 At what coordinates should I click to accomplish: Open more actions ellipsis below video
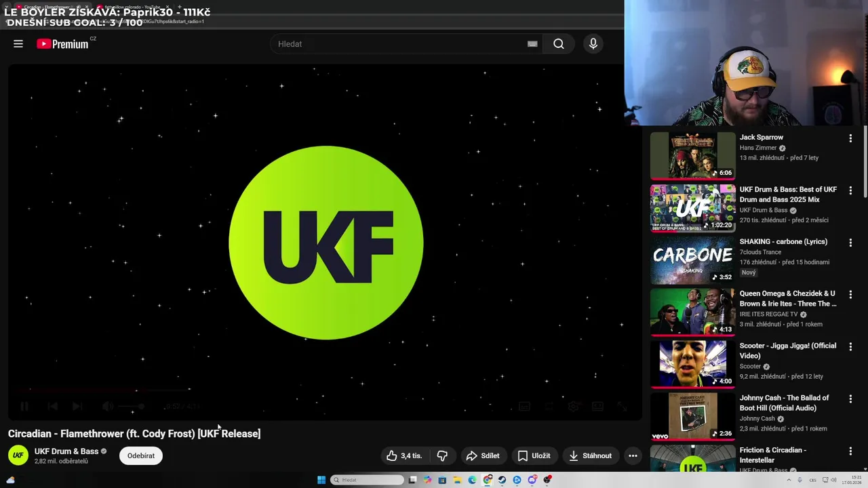(633, 456)
